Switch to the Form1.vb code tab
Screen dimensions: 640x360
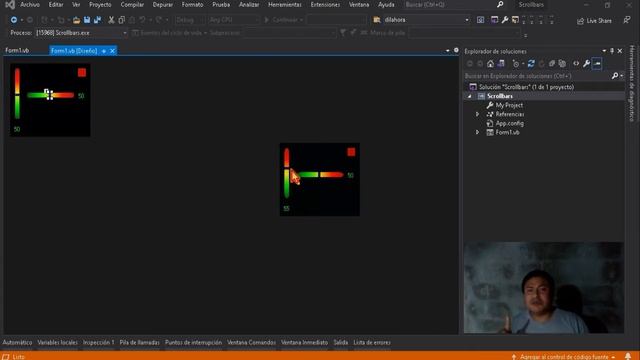click(x=17, y=51)
